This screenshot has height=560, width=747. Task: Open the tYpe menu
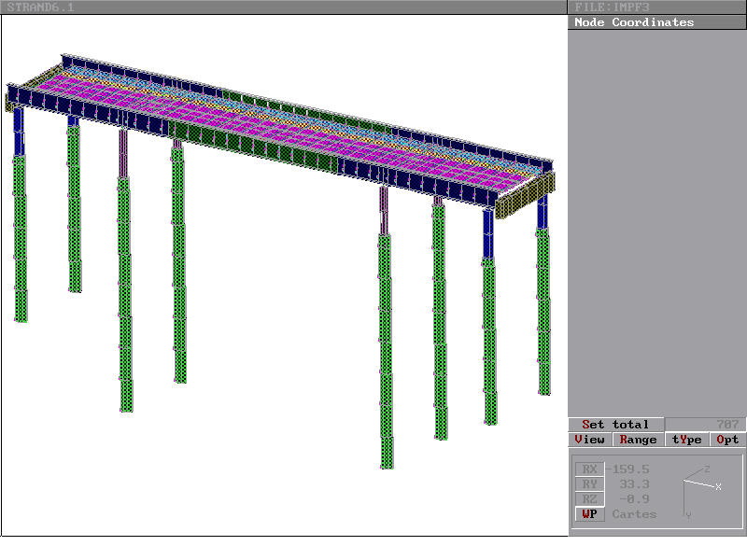[686, 440]
